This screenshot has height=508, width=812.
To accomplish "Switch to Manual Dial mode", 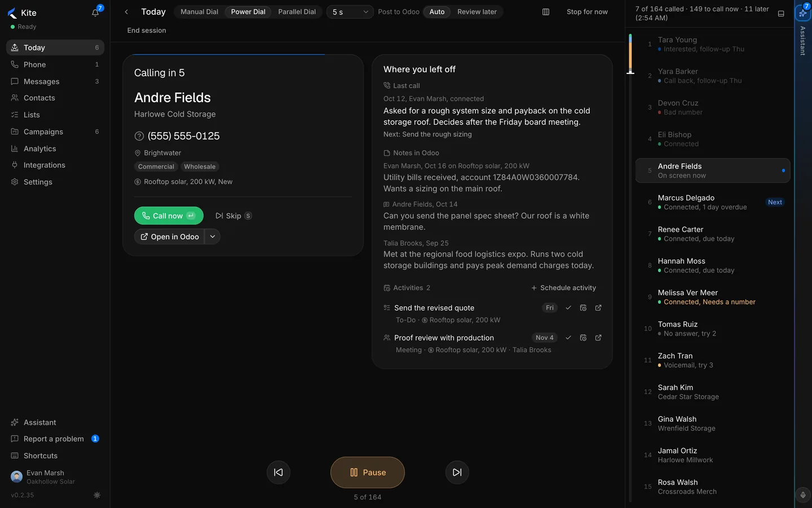I will tap(199, 12).
